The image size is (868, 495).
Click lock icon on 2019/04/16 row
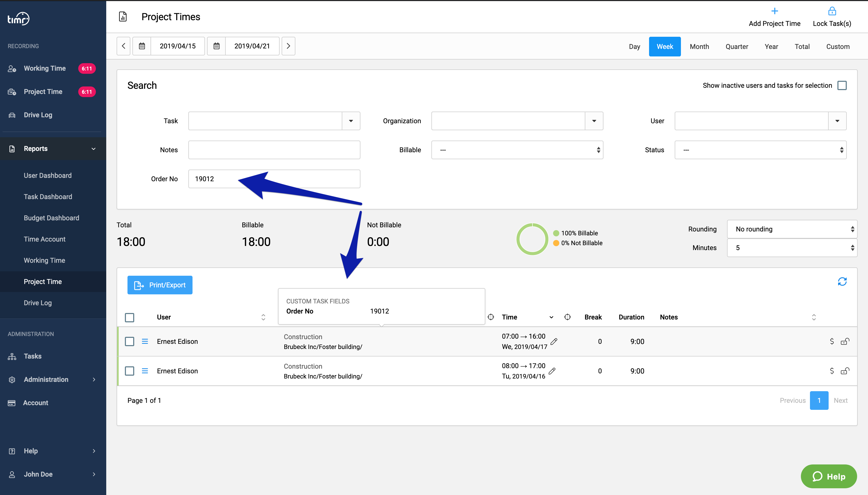pyautogui.click(x=845, y=371)
